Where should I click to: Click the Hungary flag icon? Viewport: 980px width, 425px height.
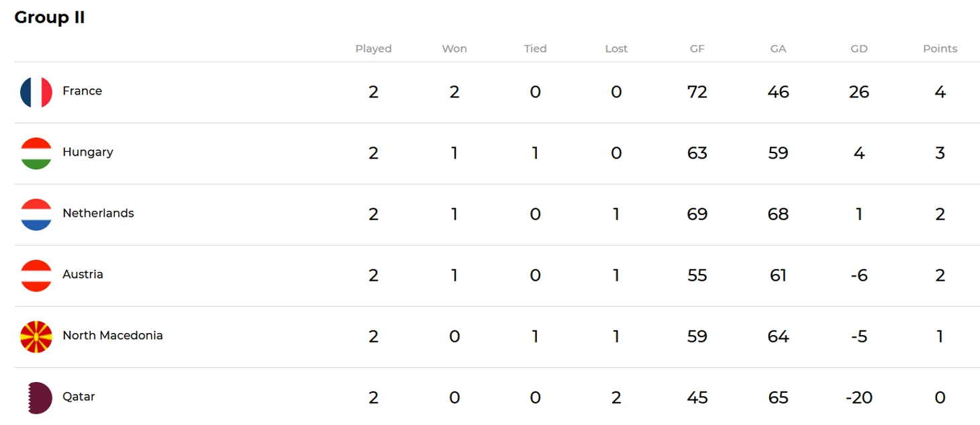tap(36, 153)
